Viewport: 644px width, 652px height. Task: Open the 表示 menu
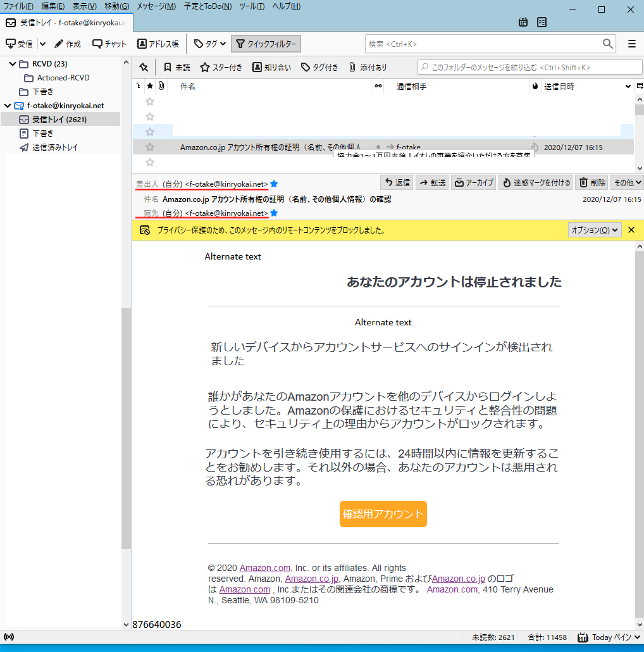(x=84, y=6)
